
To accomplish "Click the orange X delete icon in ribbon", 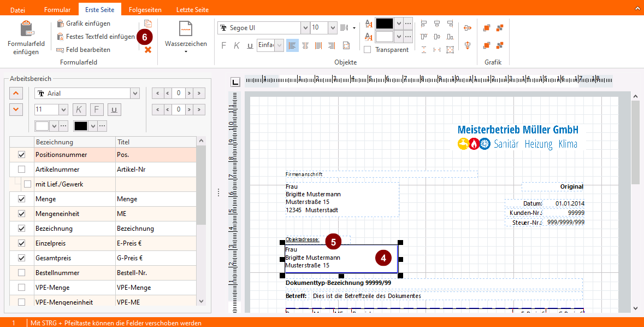I will tap(148, 50).
